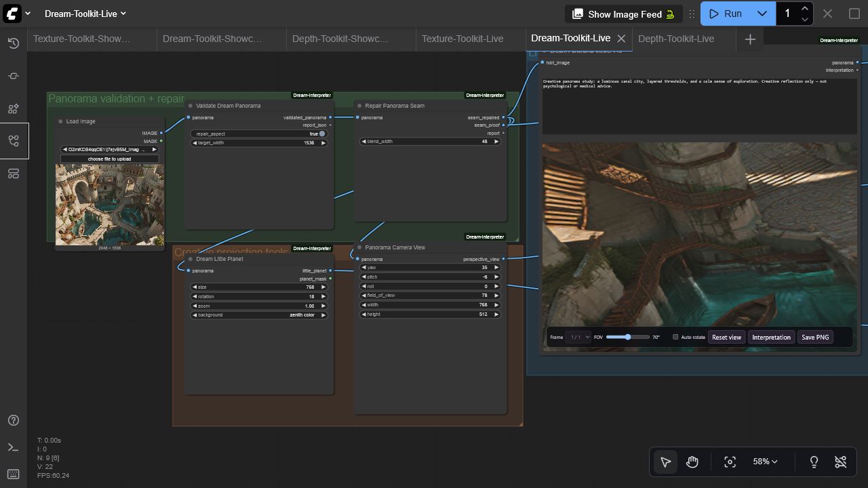Viewport: 868px width, 488px height.
Task: Click the Run button
Action: (726, 14)
